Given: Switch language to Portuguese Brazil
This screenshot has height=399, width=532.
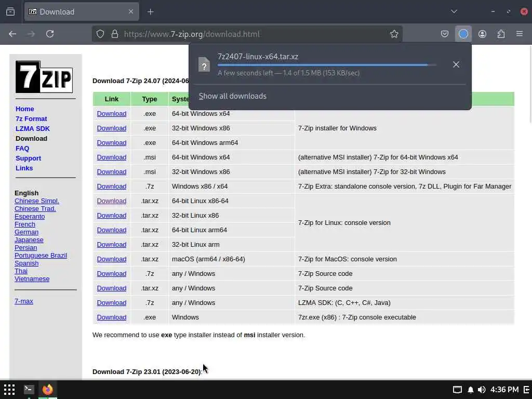Looking at the screenshot, I should pyautogui.click(x=41, y=256).
